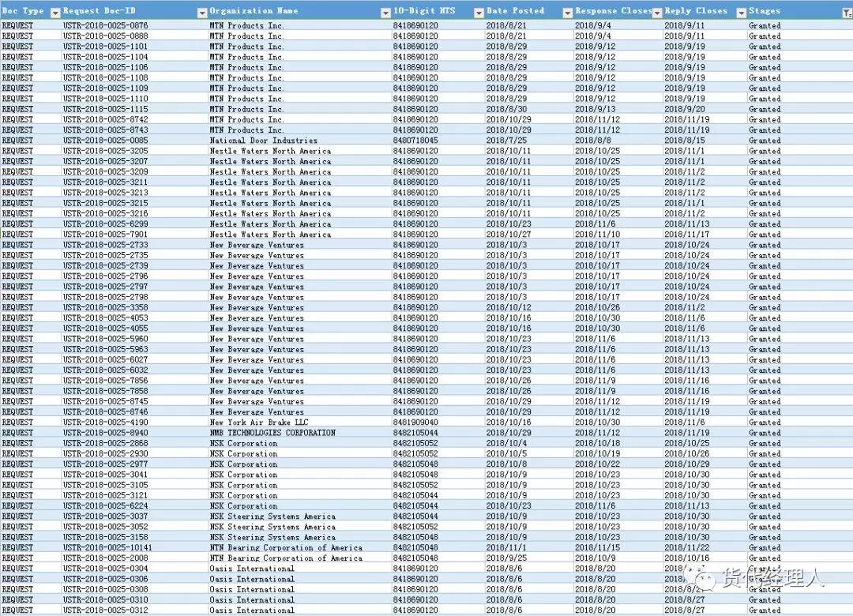
Task: Open the Request Doc-ID filter dropdown
Action: (202, 13)
